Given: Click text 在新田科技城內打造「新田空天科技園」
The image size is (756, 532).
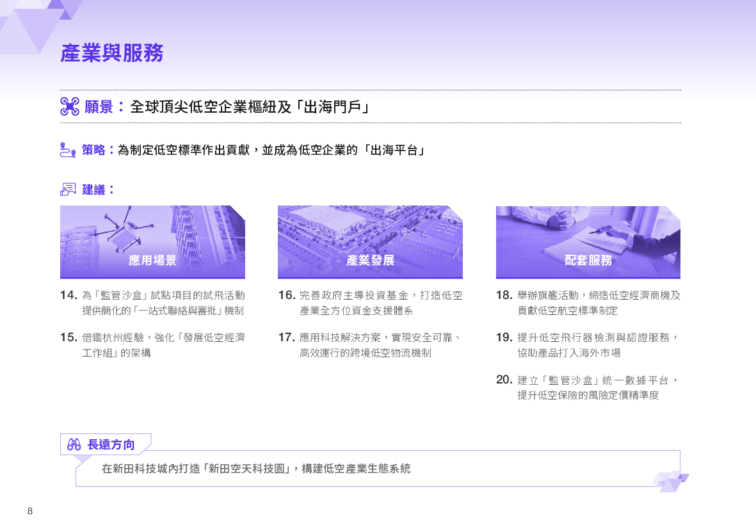Looking at the screenshot, I should [197, 469].
